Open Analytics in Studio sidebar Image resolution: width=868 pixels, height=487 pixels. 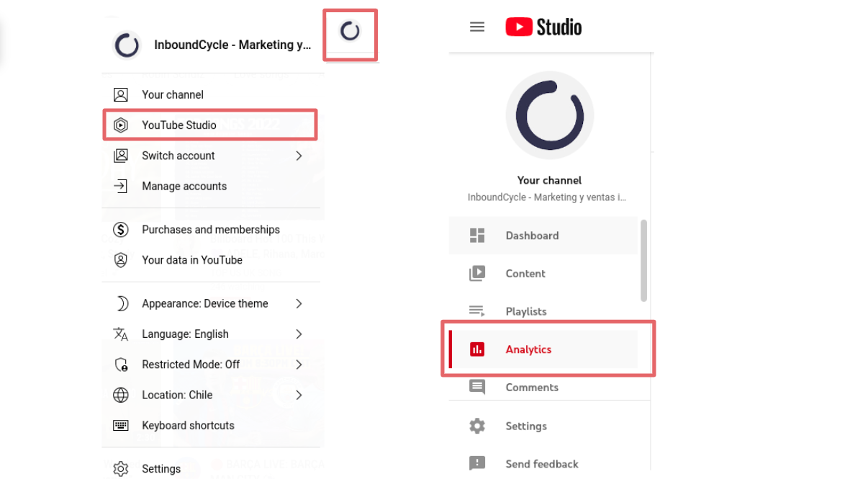[543, 349]
